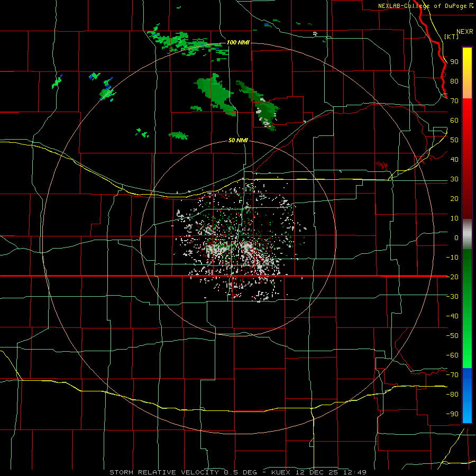This screenshot has height=476, width=476.
Task: Click the KUEX radar site identifier
Action: tap(281, 472)
